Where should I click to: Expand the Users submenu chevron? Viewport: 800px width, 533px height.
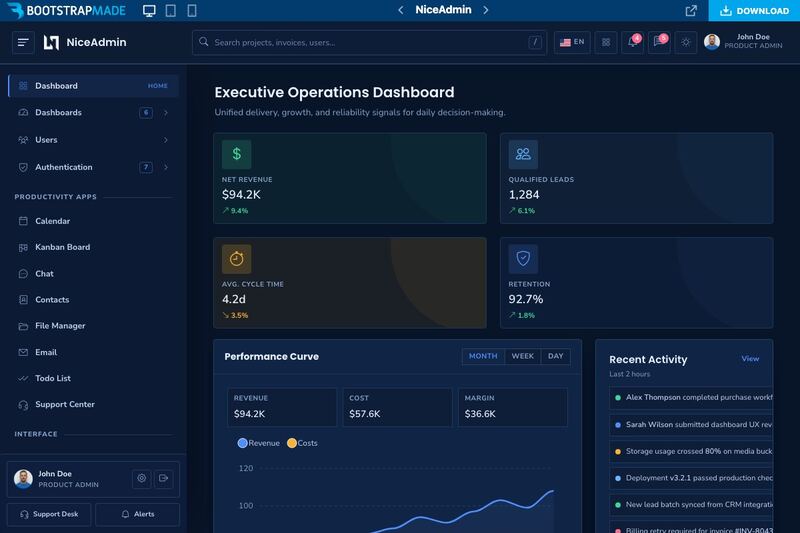[166, 140]
